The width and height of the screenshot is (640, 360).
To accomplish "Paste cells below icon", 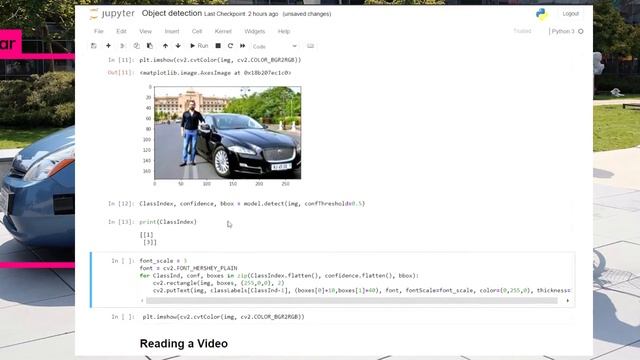I will [x=150, y=46].
